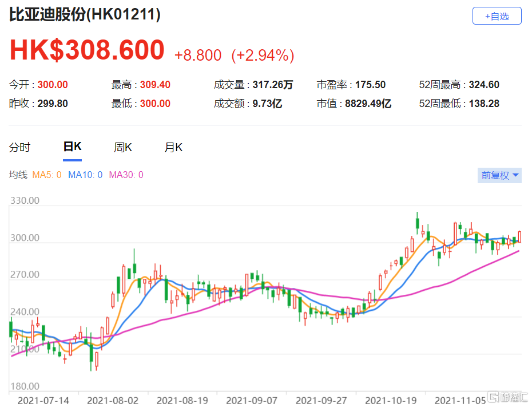Click the MA5 moving average label
This screenshot has height=407, width=532.
[47, 175]
